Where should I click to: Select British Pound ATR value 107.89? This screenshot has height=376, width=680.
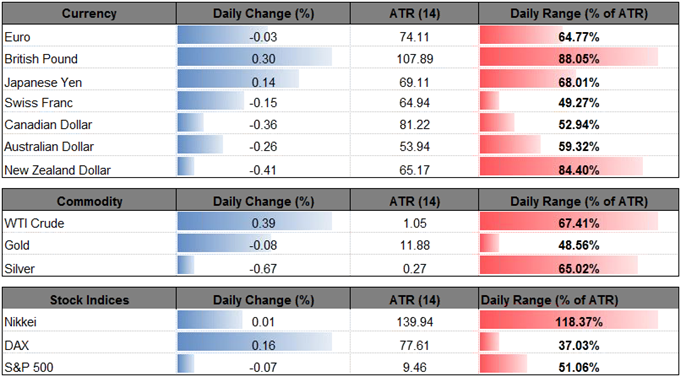(416, 59)
